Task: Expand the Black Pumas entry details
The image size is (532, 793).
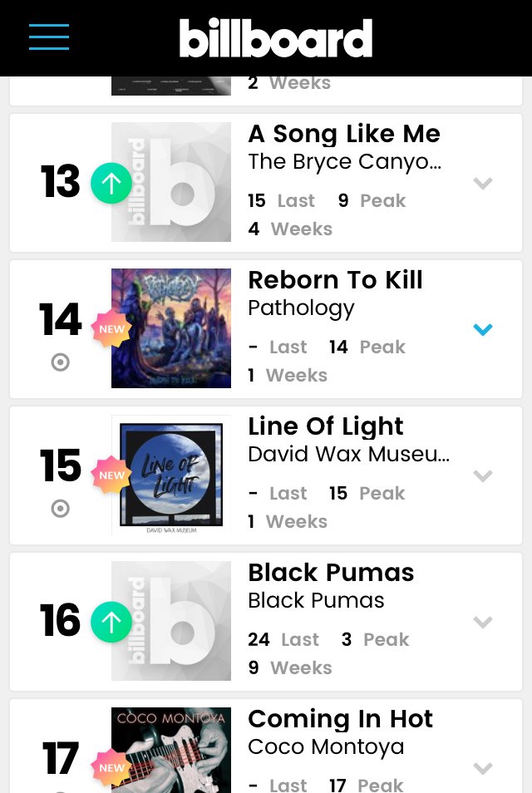Action: tap(483, 622)
